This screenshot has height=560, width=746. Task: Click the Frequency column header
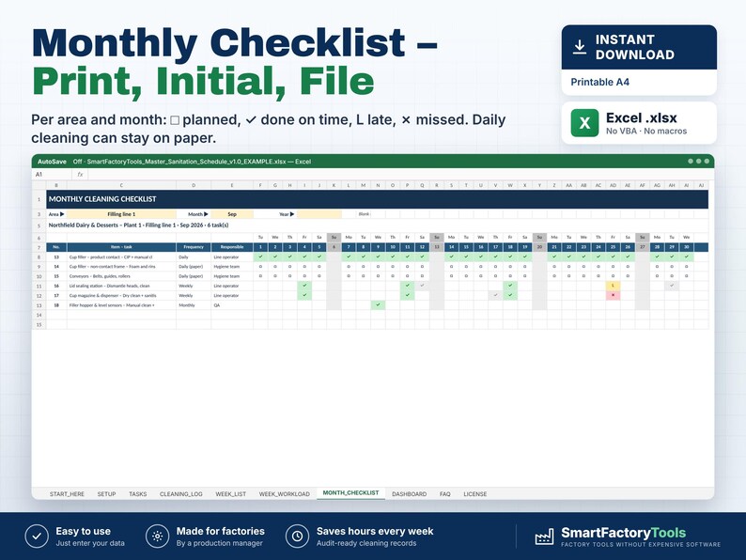tap(194, 247)
